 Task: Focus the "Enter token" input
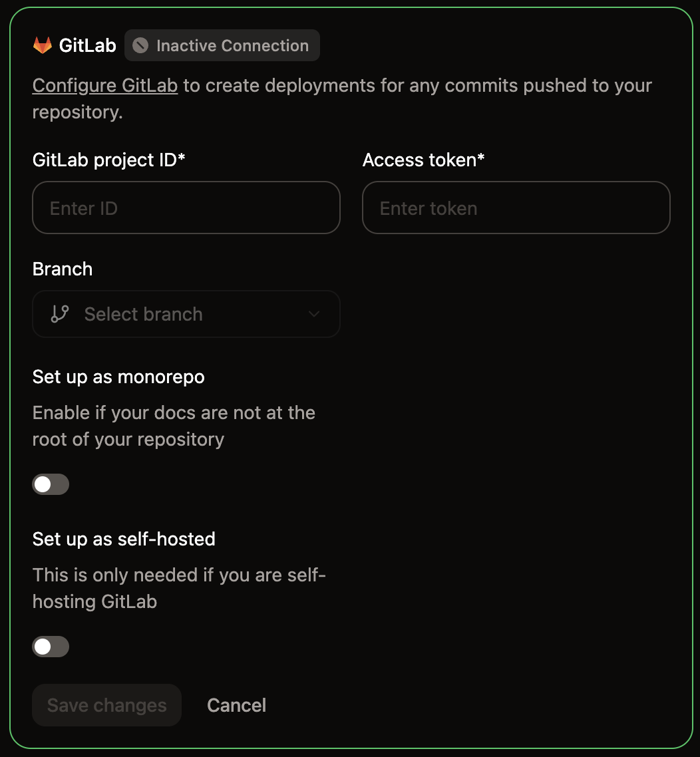[x=516, y=208]
